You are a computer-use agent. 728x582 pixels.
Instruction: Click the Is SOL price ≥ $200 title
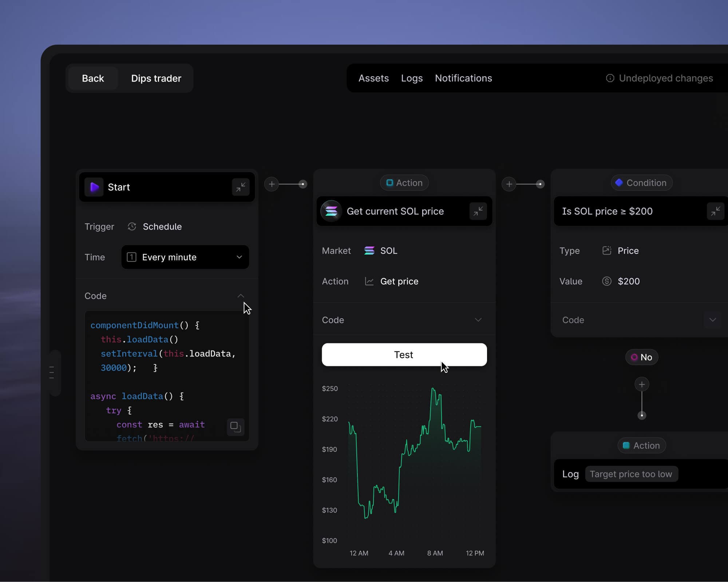click(x=607, y=211)
